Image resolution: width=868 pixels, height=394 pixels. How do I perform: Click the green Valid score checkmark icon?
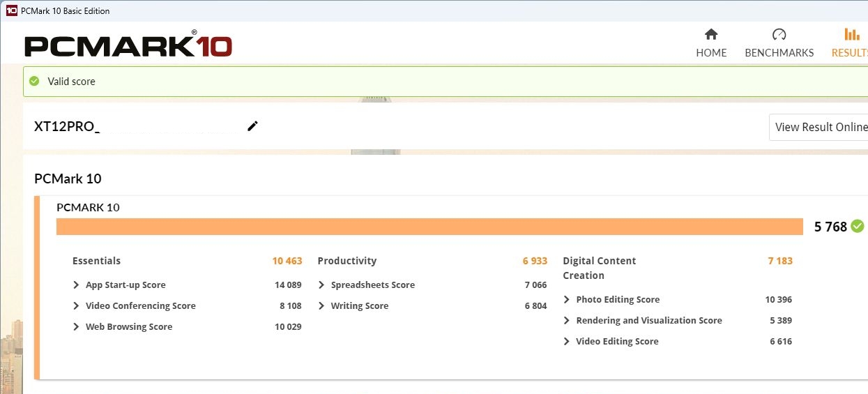coord(34,81)
